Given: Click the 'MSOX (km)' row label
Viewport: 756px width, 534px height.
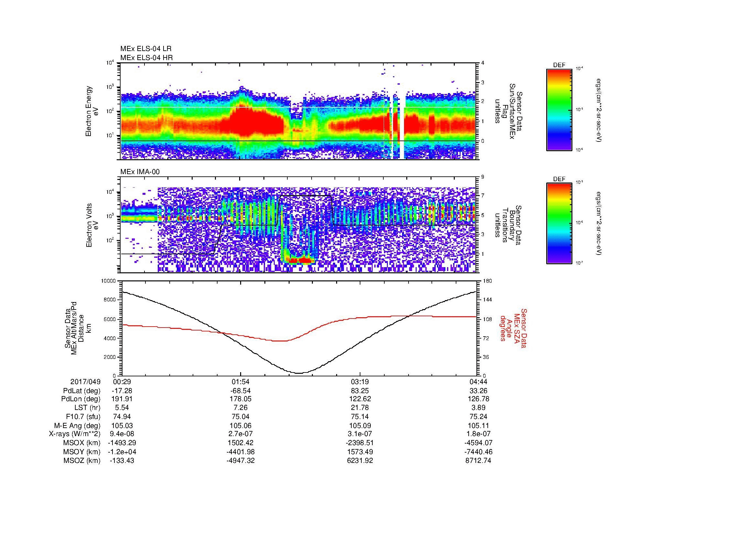Looking at the screenshot, I should (82, 443).
